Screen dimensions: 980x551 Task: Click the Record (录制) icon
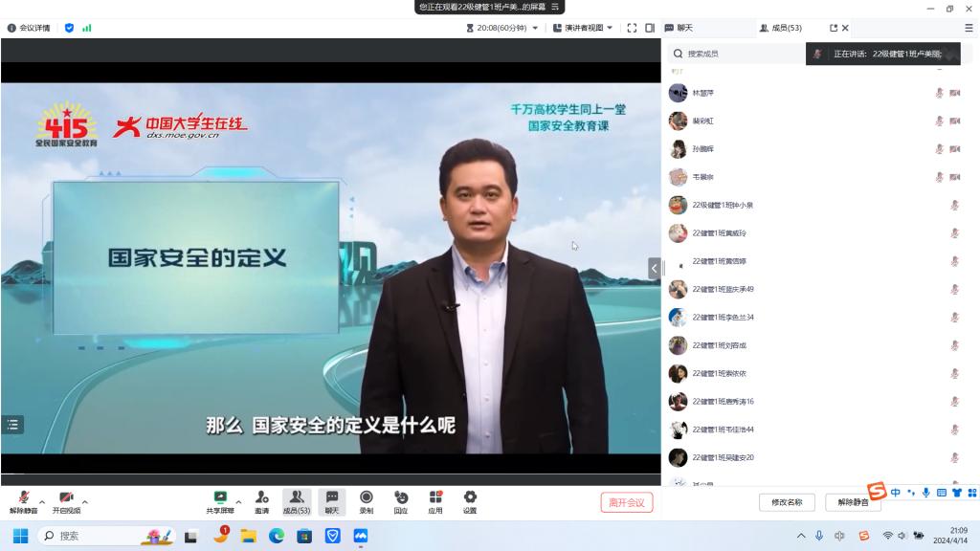click(x=366, y=501)
